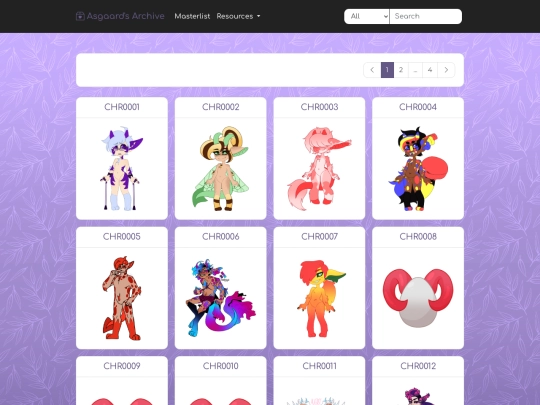Viewport: 540px width, 405px height.
Task: Open the CHR0003 title link
Action: tap(319, 107)
